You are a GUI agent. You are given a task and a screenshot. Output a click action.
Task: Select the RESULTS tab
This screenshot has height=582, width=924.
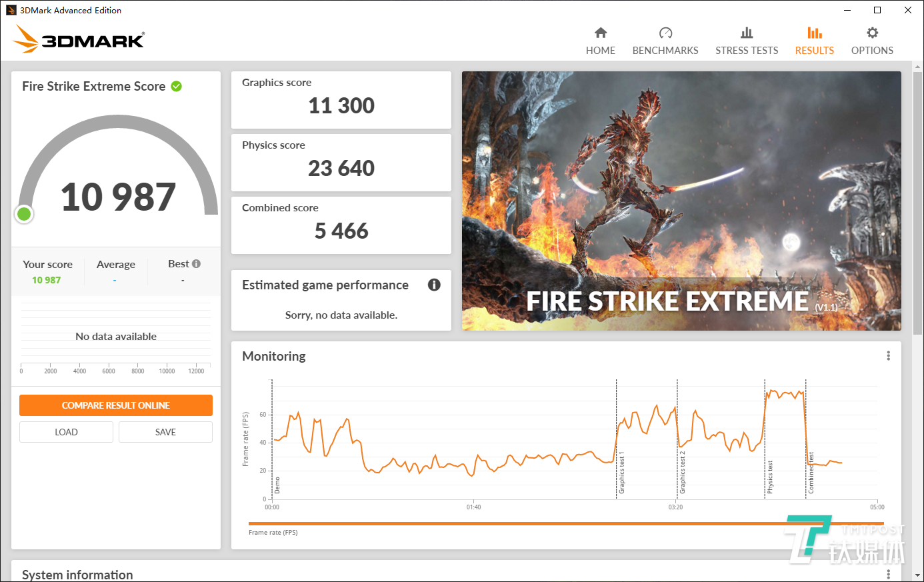pos(814,41)
